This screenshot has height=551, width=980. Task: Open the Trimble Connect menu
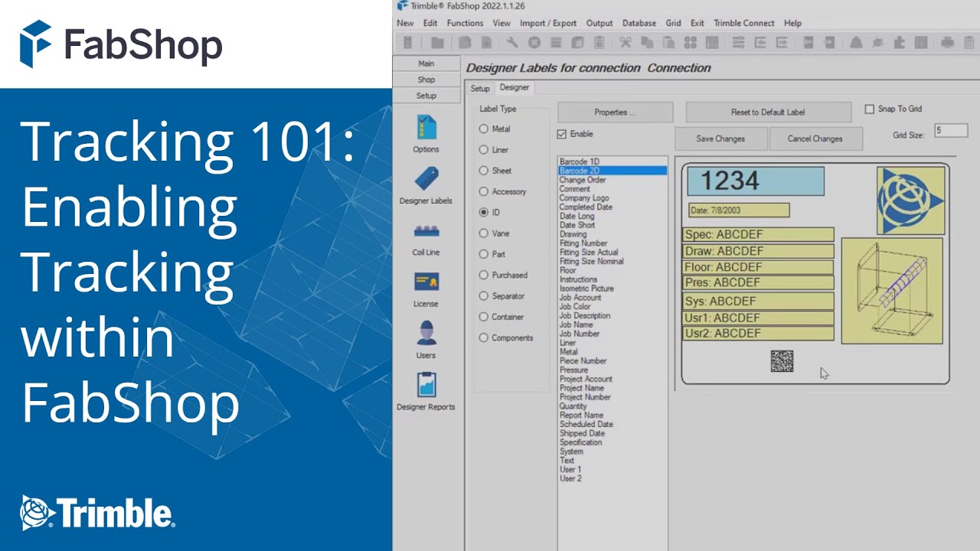coord(743,23)
